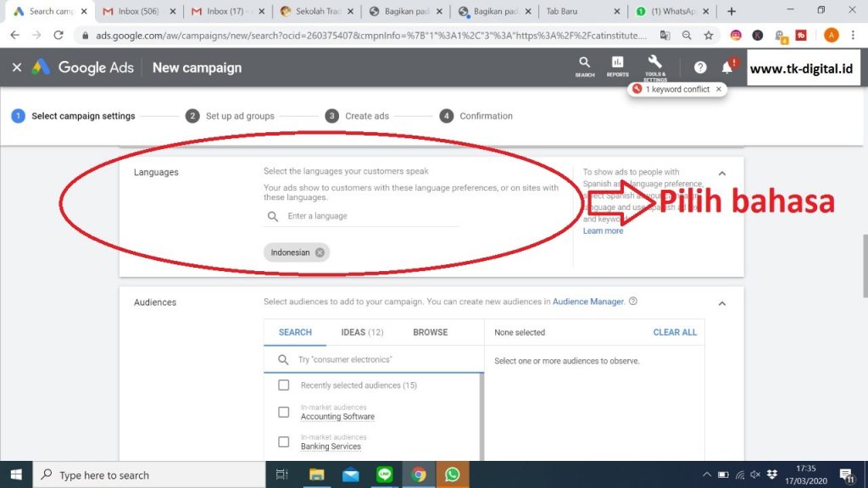Remove the Indonesian language chip
This screenshot has height=488, width=868.
click(x=320, y=252)
